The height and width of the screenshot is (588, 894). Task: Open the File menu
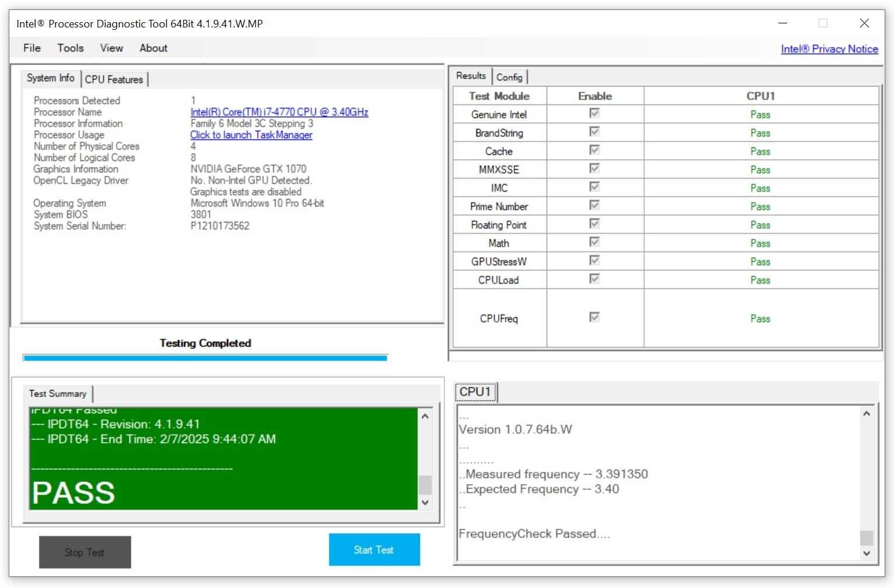tap(32, 48)
